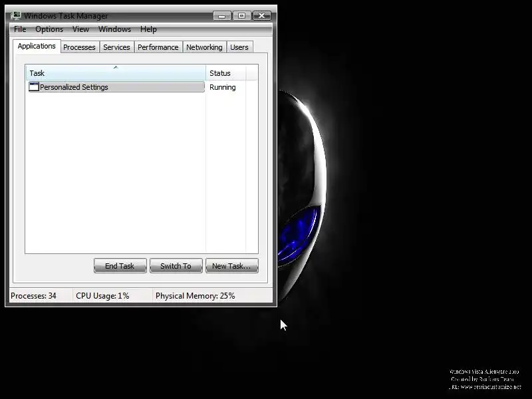Click the Personalized Settings window icon
This screenshot has width=532, height=399.
tap(34, 87)
